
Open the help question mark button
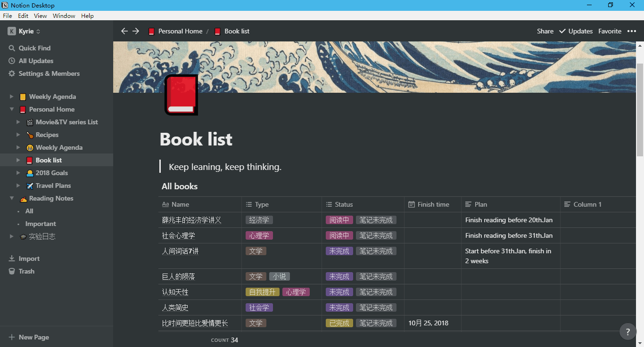627,331
